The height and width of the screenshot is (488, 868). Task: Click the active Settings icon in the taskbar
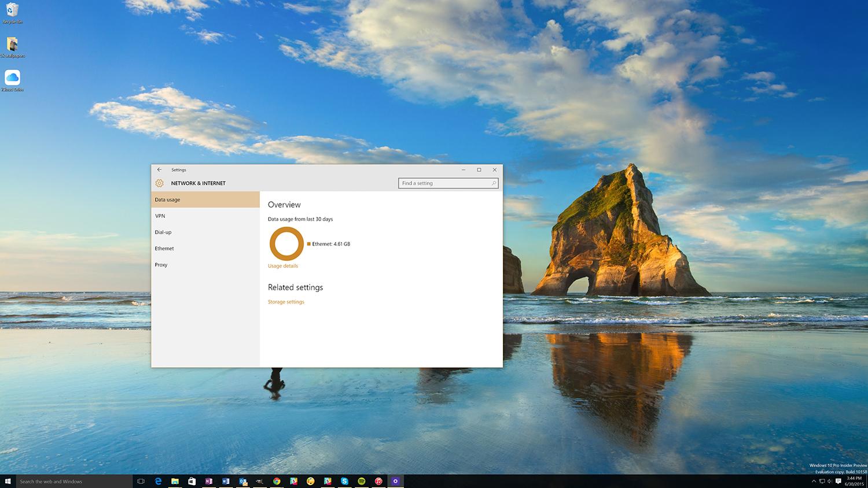pos(396,481)
